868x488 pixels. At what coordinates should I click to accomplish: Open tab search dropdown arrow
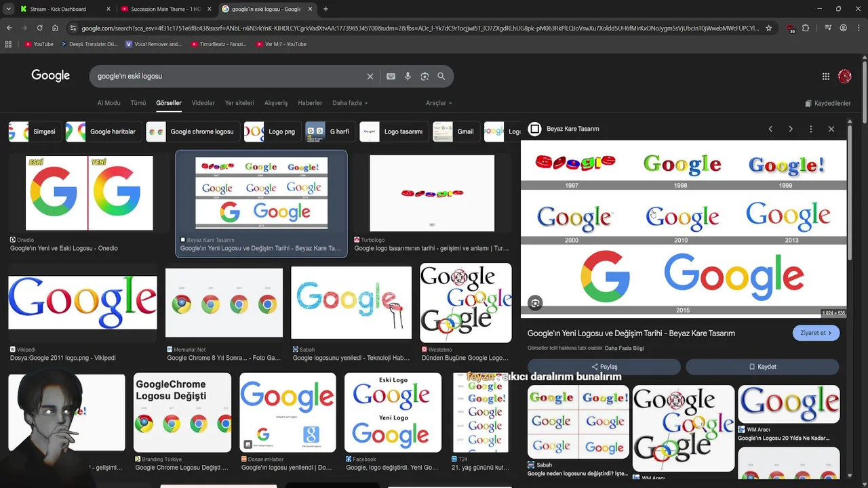[x=8, y=9]
